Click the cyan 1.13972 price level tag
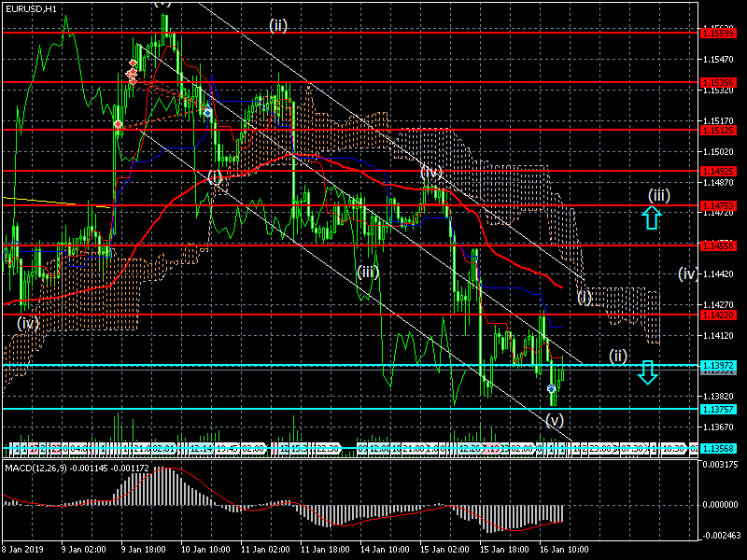This screenshot has height=560, width=747. [x=718, y=366]
